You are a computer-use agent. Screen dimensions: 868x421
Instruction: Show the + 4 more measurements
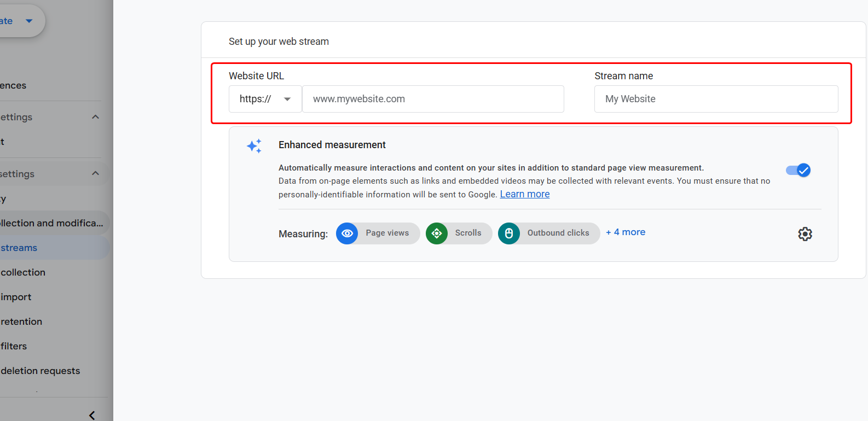click(626, 232)
